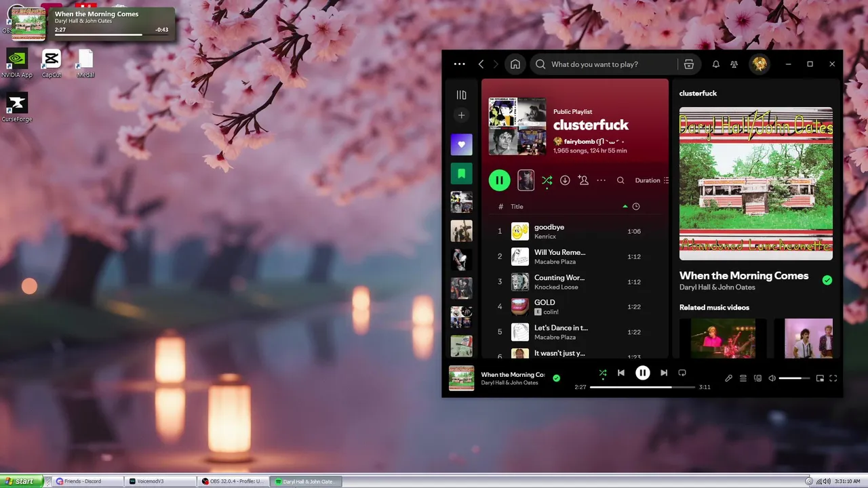Click the playlist preview cover beside play button
Image resolution: width=868 pixels, height=488 pixels.
(x=526, y=180)
